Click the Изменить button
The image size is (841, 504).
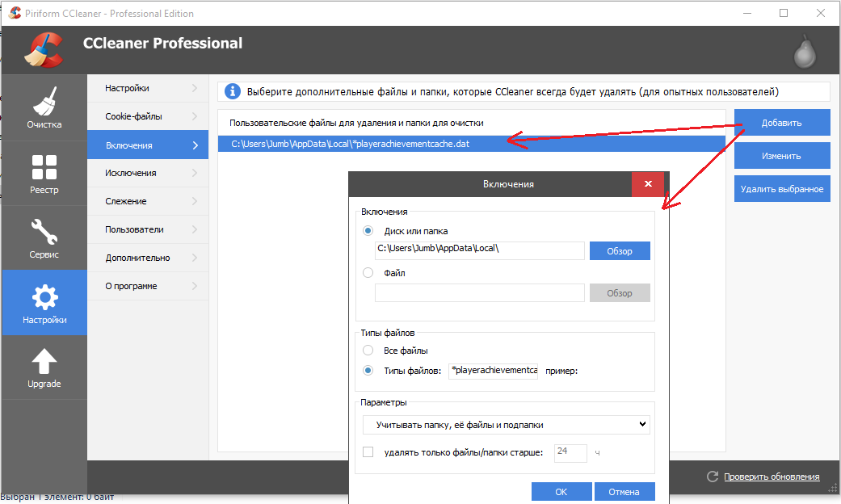pos(782,156)
